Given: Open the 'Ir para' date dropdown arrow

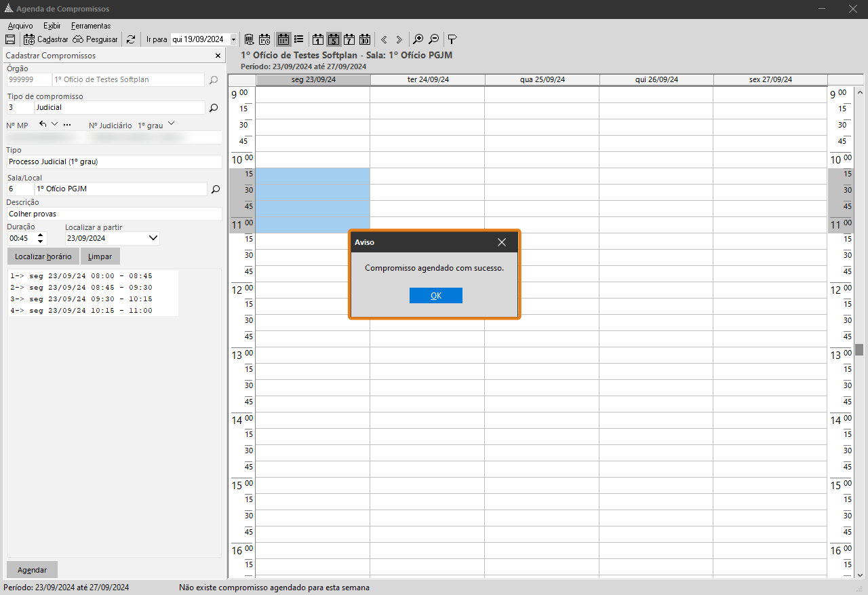Looking at the screenshot, I should 233,39.
